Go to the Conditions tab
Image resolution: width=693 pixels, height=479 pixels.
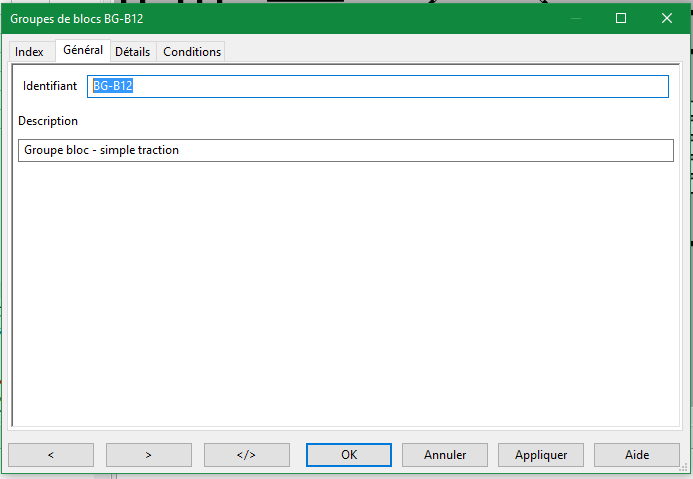192,51
